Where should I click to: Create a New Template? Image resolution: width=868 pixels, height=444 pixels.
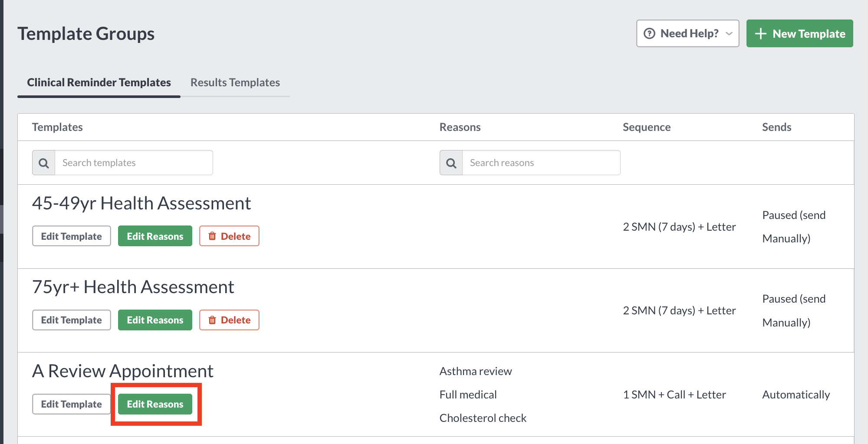pos(799,33)
